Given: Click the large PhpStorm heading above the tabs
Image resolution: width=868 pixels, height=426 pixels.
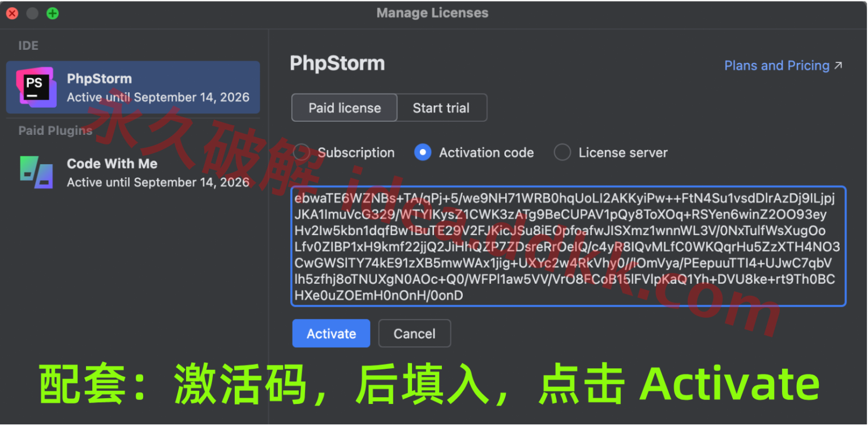Looking at the screenshot, I should [x=337, y=63].
